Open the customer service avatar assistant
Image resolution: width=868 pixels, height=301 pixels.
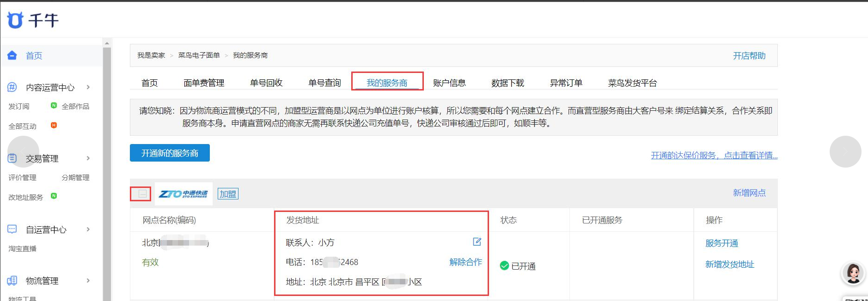coord(853,273)
